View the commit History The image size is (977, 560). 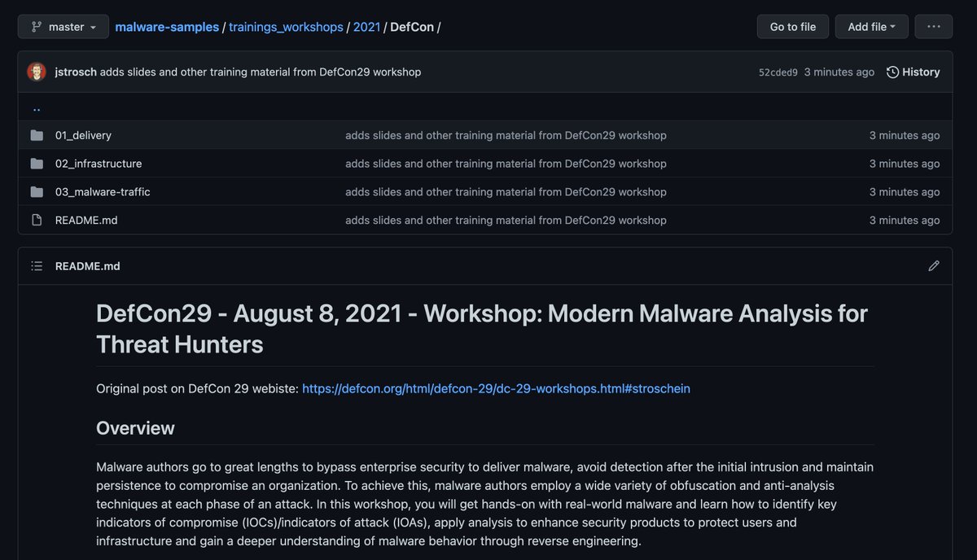tap(913, 72)
